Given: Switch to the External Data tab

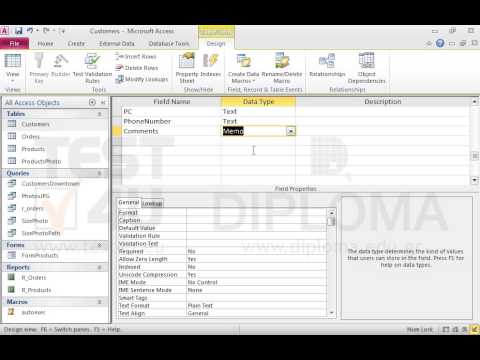Looking at the screenshot, I should (117, 44).
